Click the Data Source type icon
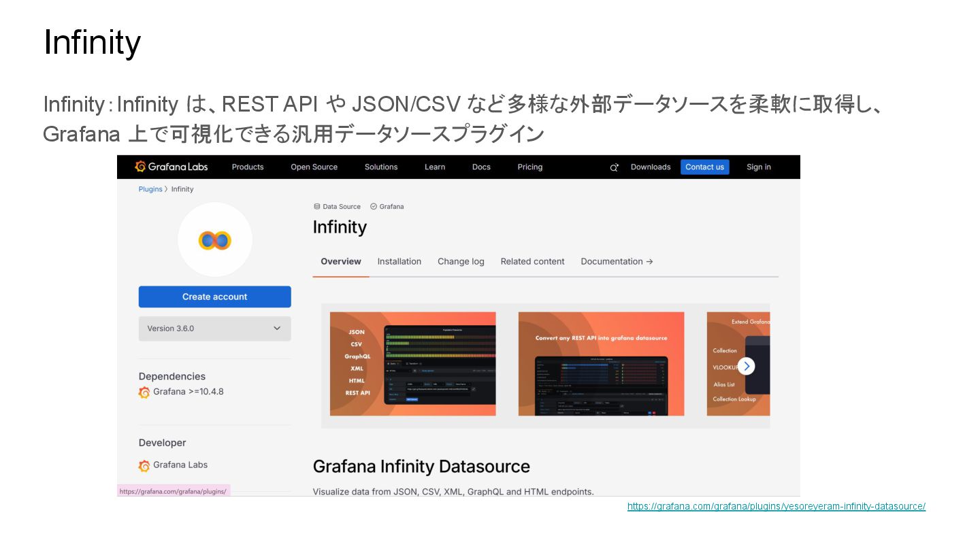The width and height of the screenshot is (980, 551). tap(316, 206)
